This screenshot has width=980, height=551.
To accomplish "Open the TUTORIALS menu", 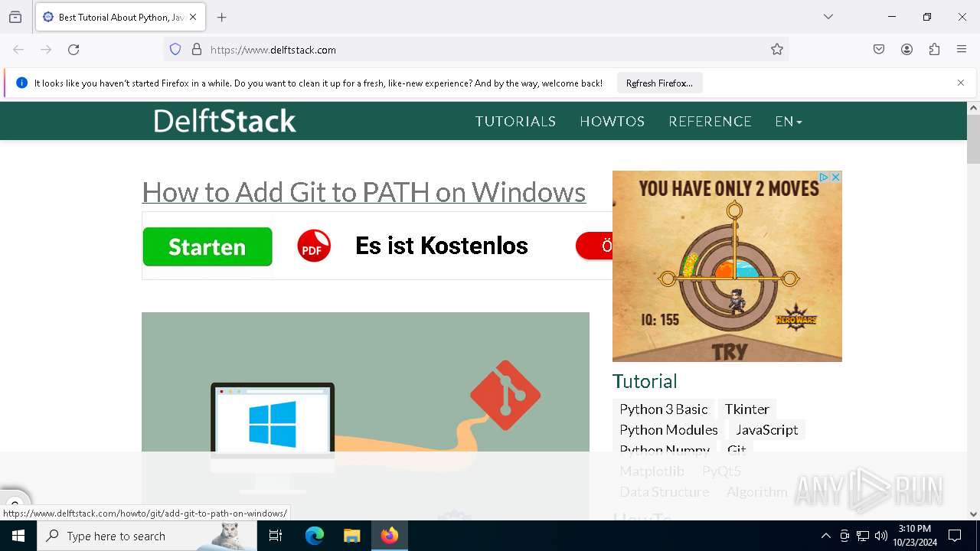I will tap(515, 122).
